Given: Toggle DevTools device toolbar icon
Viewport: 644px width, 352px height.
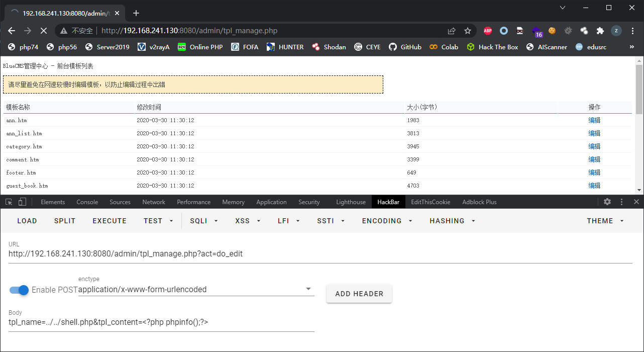Looking at the screenshot, I should [x=22, y=202].
